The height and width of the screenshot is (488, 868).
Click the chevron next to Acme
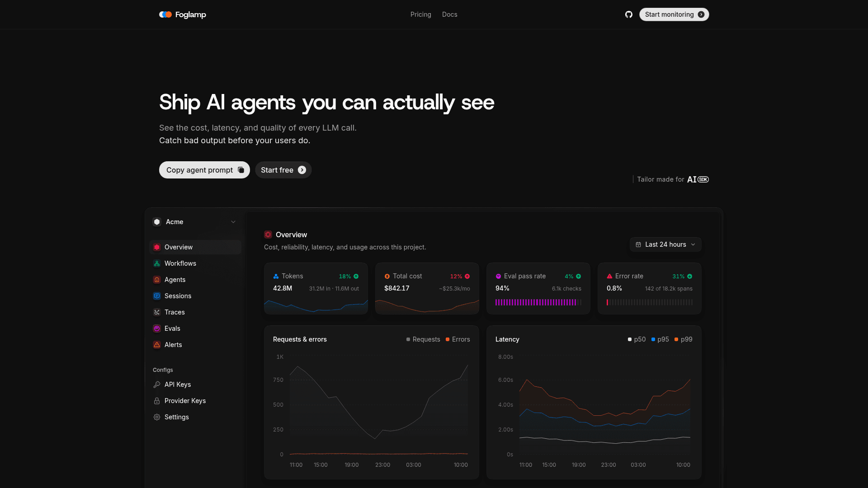click(233, 222)
